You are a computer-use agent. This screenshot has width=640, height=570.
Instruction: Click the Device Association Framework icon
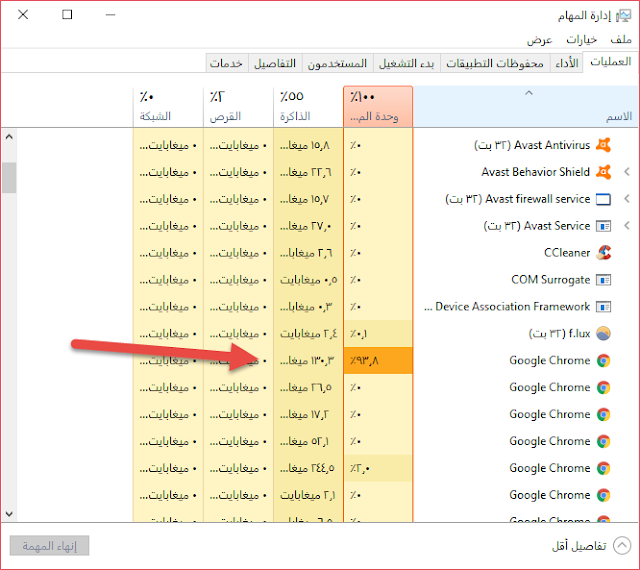click(603, 307)
